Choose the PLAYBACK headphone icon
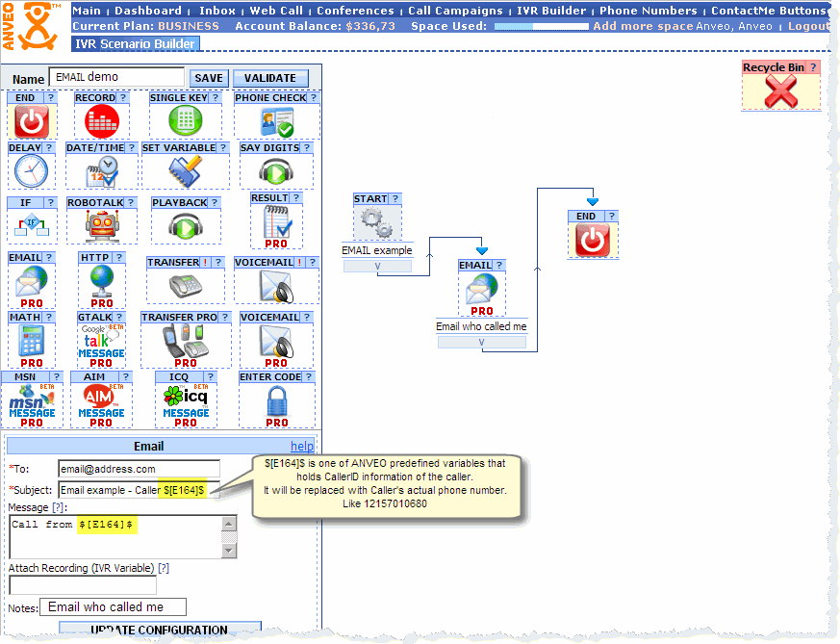The height and width of the screenshot is (644, 840). tap(186, 225)
